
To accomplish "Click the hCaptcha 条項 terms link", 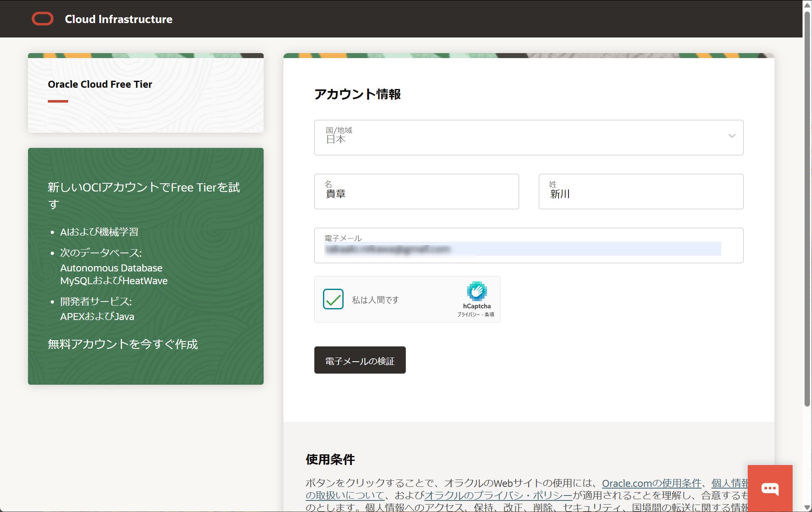I will (489, 314).
